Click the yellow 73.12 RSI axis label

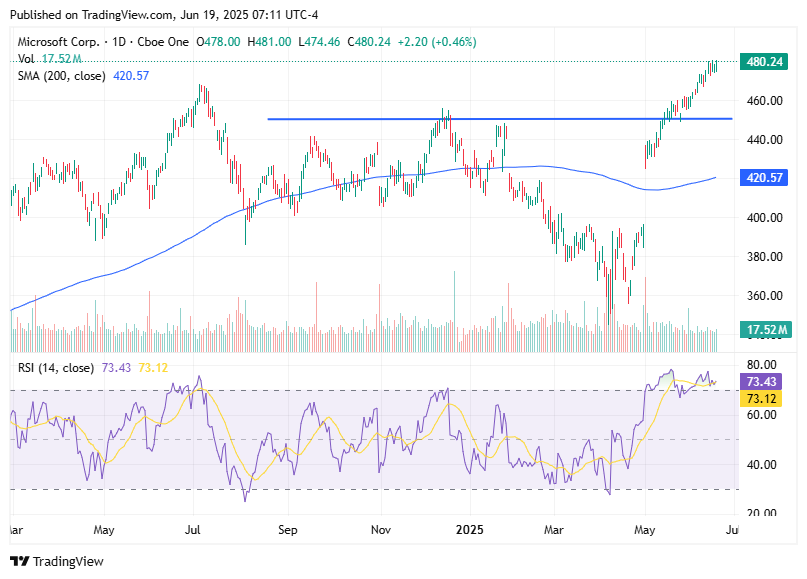click(x=761, y=398)
